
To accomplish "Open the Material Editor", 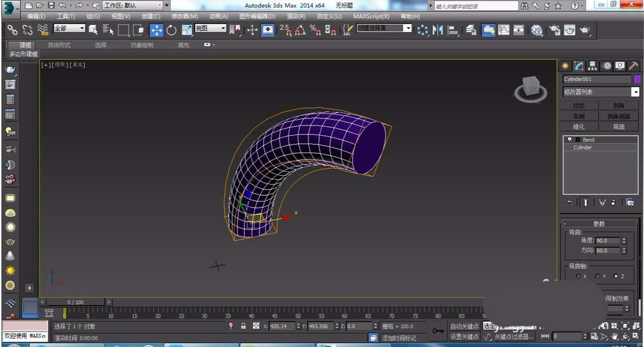I will tap(536, 30).
